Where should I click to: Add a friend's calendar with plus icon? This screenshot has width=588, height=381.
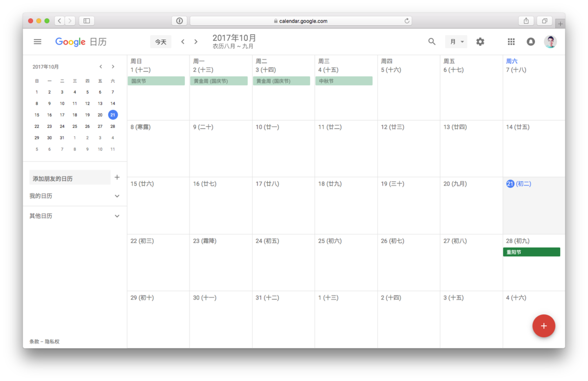pyautogui.click(x=117, y=177)
